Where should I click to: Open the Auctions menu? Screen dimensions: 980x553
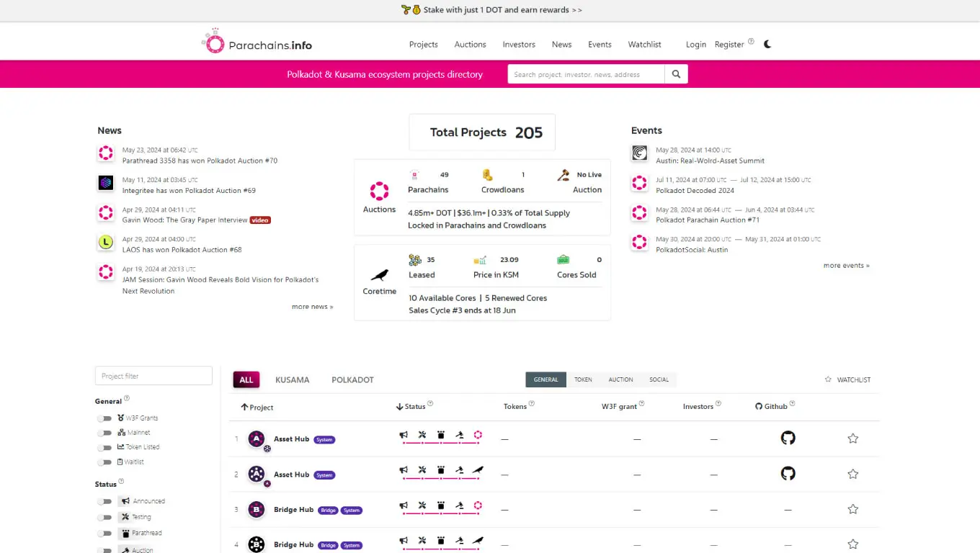(x=470, y=45)
